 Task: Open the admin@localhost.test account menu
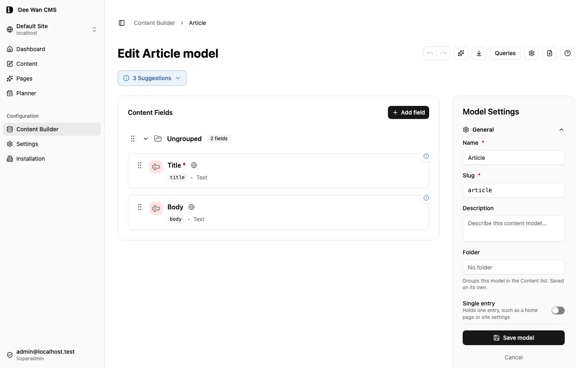tap(52, 355)
